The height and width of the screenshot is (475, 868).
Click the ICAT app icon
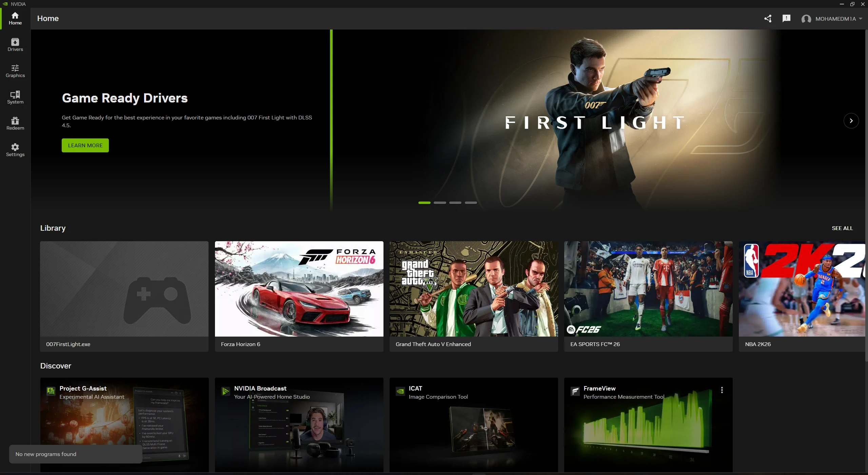400,391
